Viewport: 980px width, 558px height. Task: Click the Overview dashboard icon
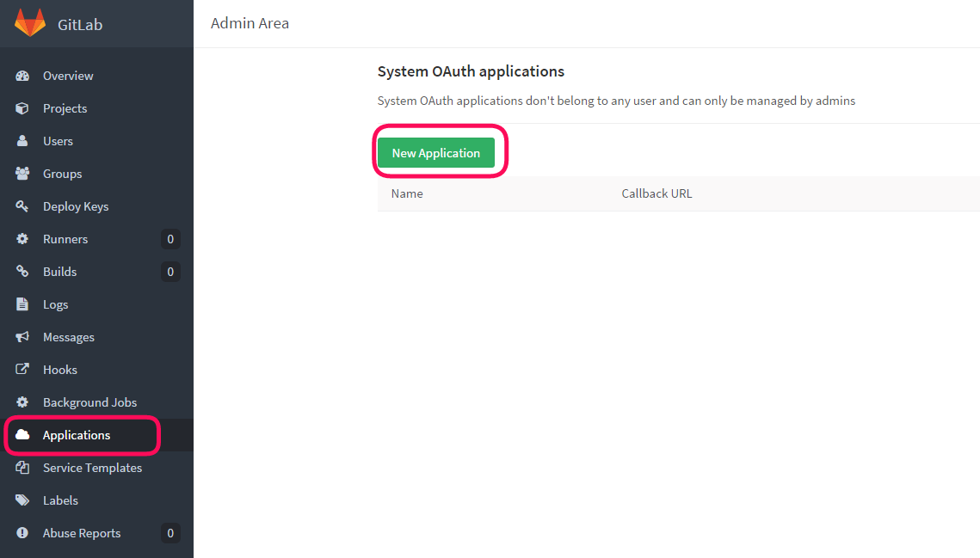pyautogui.click(x=22, y=76)
